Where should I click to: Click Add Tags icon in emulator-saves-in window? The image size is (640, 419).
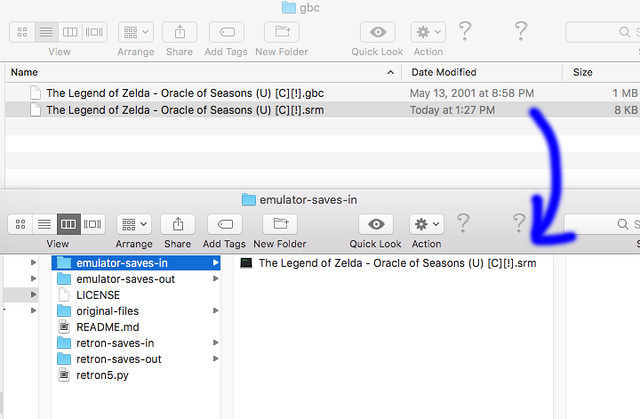click(x=225, y=224)
